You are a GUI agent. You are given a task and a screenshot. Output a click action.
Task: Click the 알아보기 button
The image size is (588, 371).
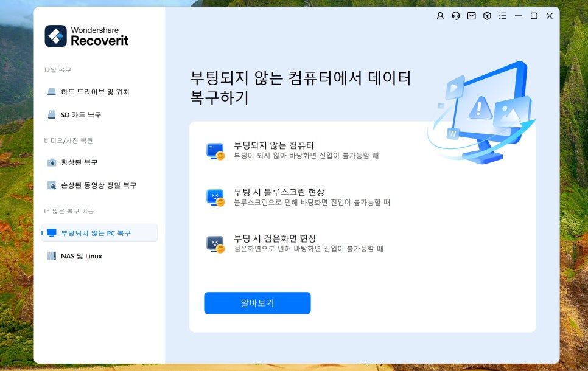tap(257, 303)
